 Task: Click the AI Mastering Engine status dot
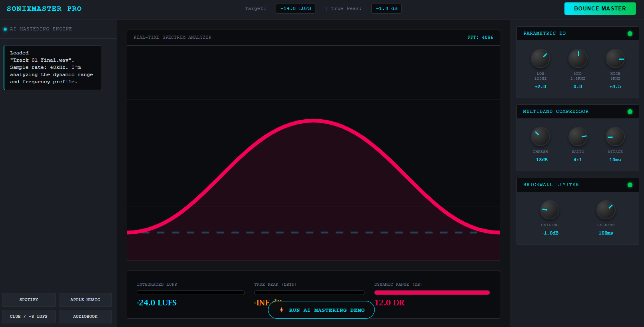point(5,29)
